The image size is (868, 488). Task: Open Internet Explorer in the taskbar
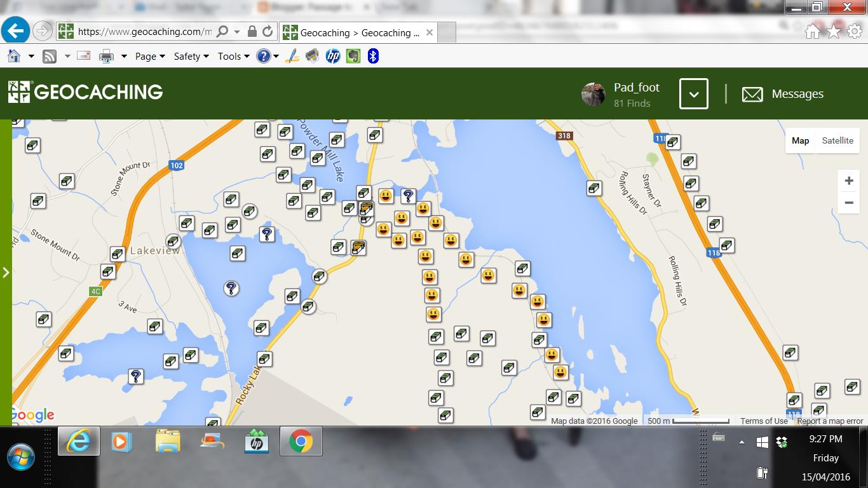[x=79, y=441]
